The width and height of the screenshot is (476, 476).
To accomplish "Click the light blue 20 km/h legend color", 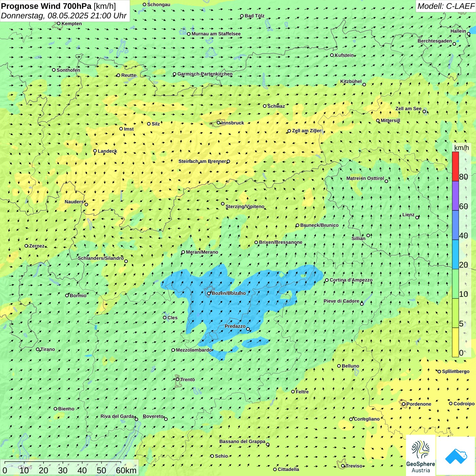I will pos(455,255).
